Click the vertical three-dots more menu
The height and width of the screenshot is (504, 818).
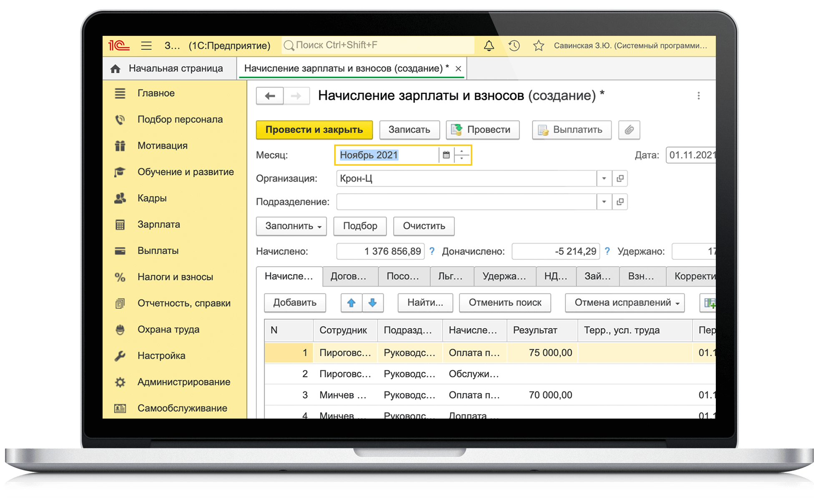pos(698,96)
